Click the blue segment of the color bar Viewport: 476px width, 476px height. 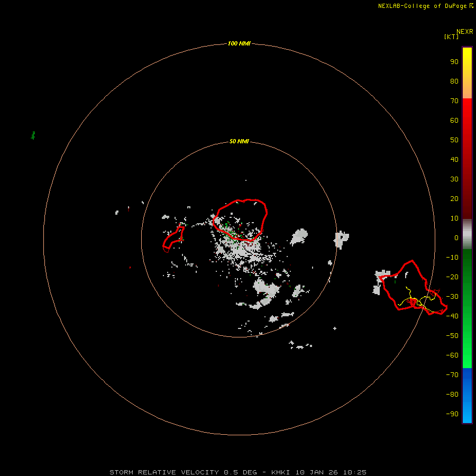467,396
